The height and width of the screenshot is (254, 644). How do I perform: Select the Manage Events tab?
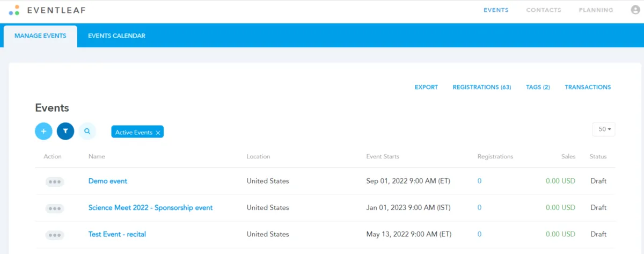coord(40,36)
